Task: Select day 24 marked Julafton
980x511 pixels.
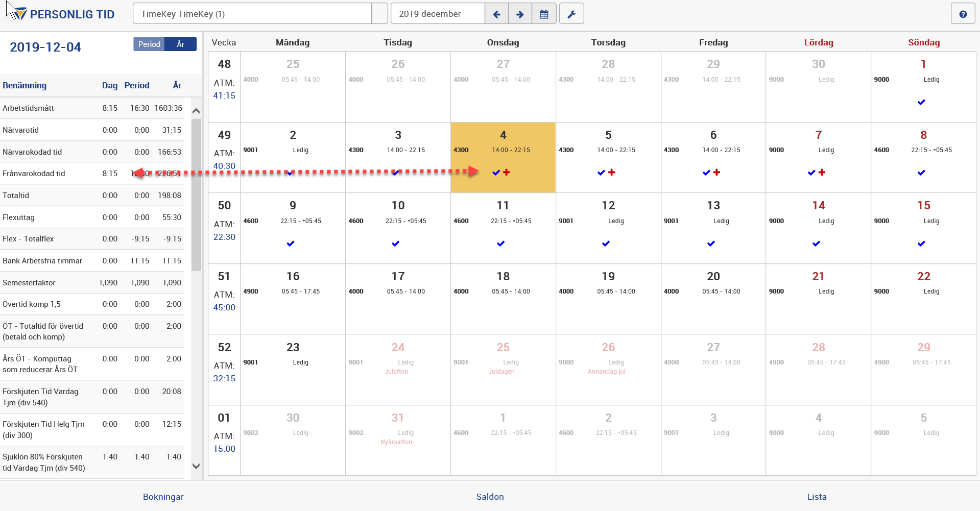Action: 398,370
